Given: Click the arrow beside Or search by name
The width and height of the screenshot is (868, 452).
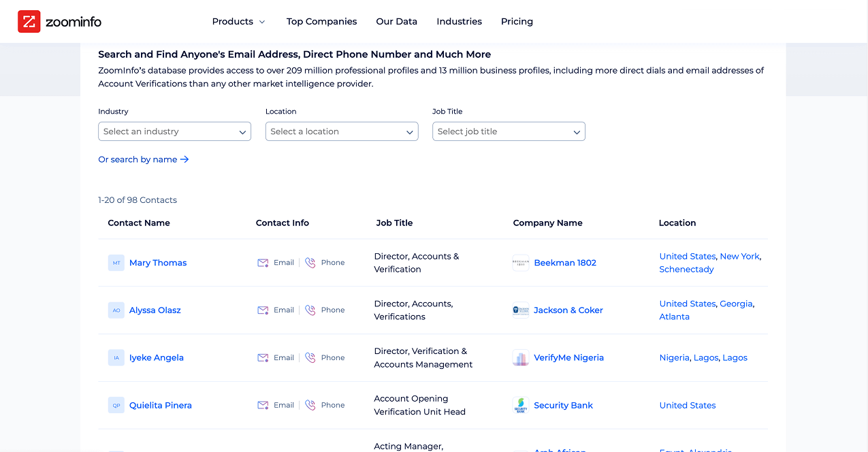Looking at the screenshot, I should (184, 159).
